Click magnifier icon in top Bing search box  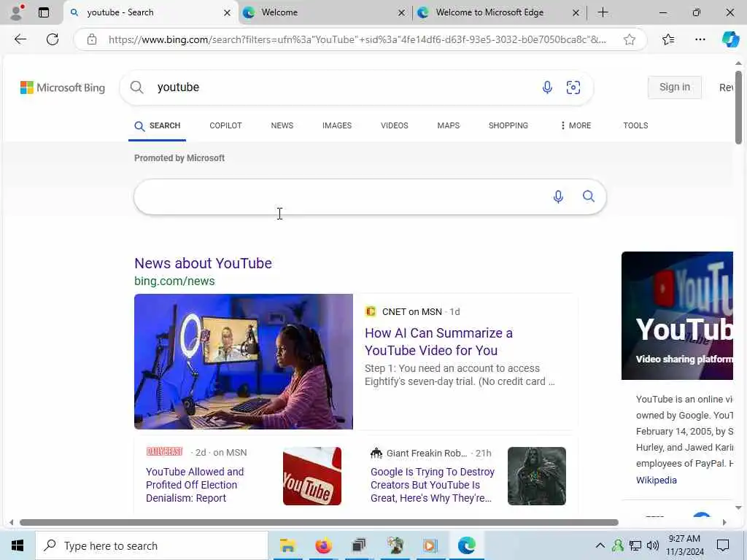(136, 87)
